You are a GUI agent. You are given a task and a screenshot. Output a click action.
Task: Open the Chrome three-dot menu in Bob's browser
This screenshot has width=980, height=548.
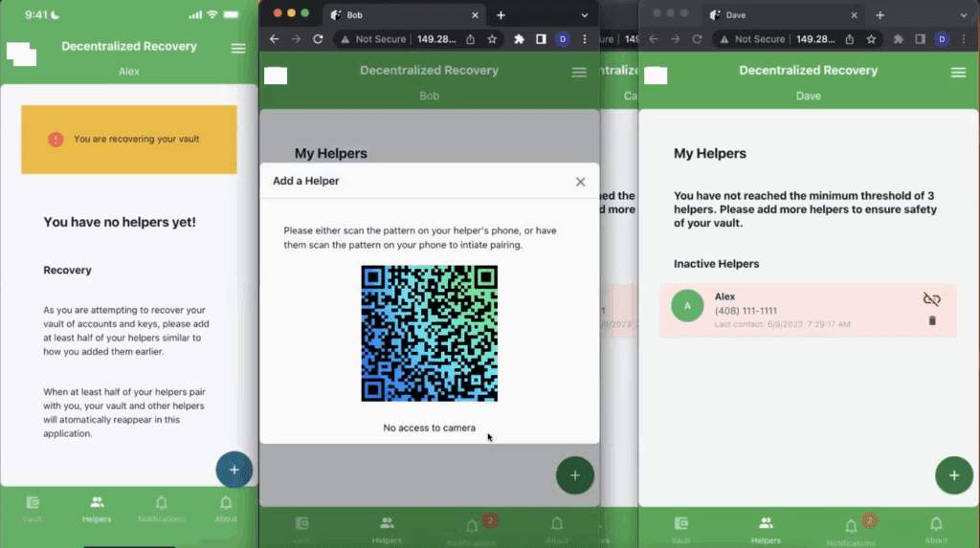tap(585, 39)
